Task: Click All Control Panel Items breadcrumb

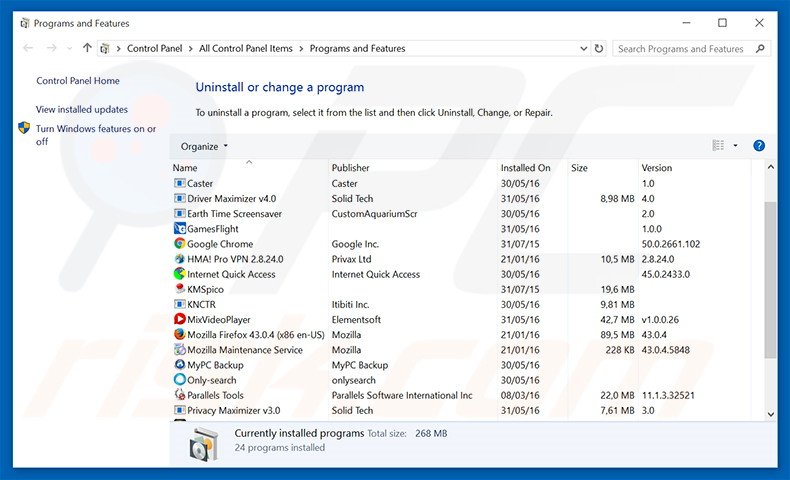Action: 245,48
